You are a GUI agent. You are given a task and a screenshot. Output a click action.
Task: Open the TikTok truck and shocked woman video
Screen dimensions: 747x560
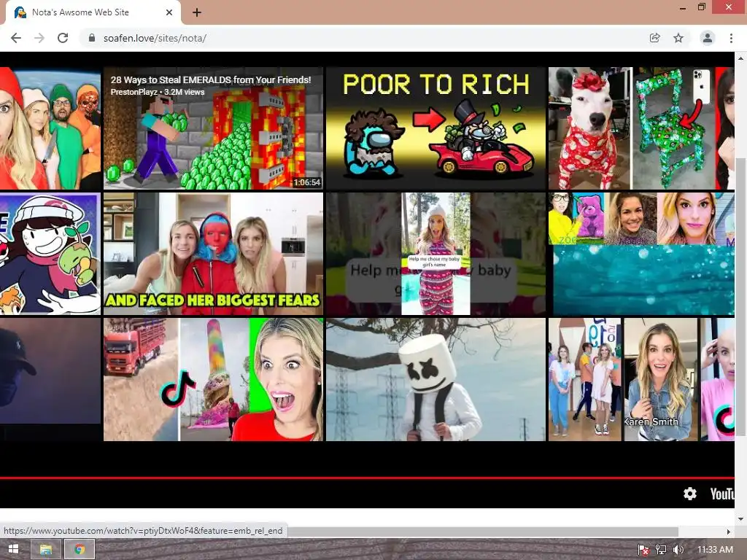(x=213, y=379)
